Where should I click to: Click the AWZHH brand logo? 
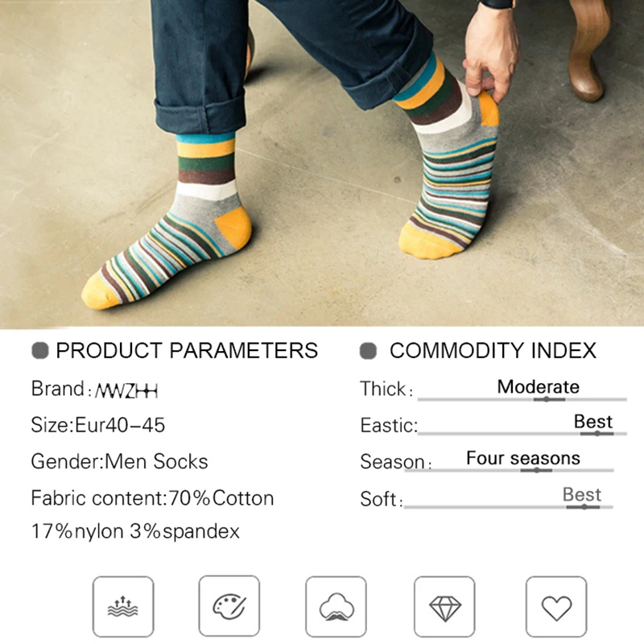tap(126, 390)
